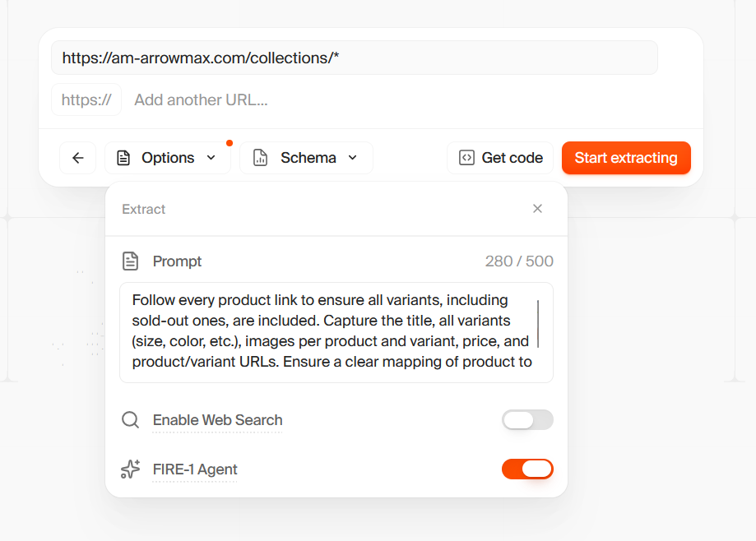
Task: Click the Schema file icon
Action: [x=260, y=158]
